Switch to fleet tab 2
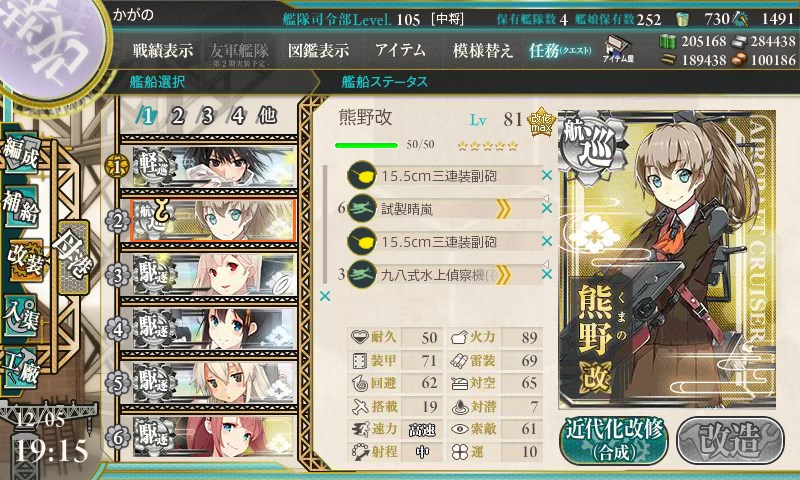This screenshot has height=480, width=800. (x=177, y=117)
